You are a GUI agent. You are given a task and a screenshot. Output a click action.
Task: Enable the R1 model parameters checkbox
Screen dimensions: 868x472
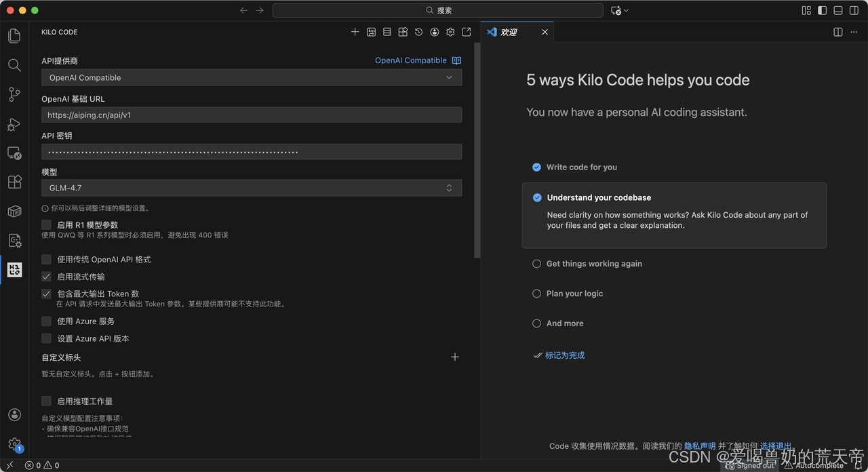tap(46, 224)
